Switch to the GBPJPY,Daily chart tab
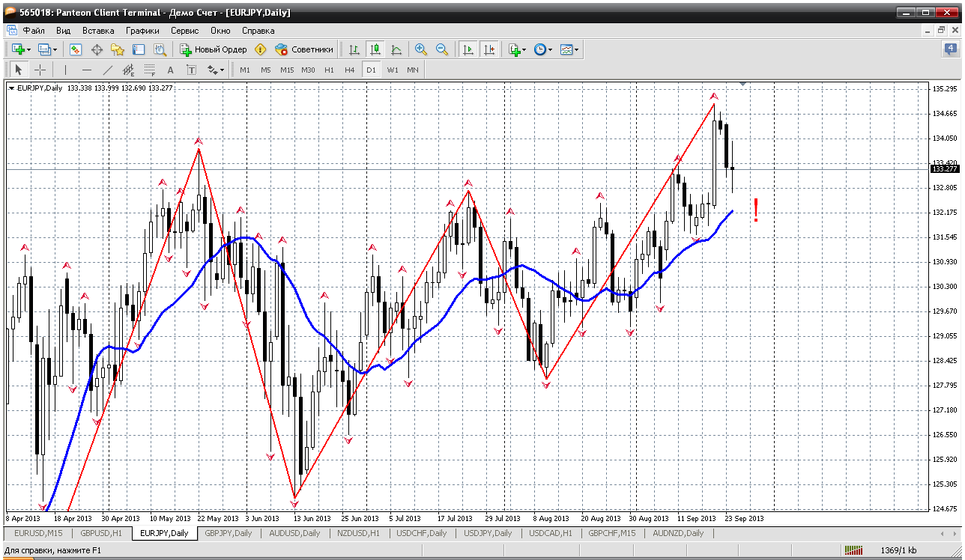965x560 pixels. 229,533
